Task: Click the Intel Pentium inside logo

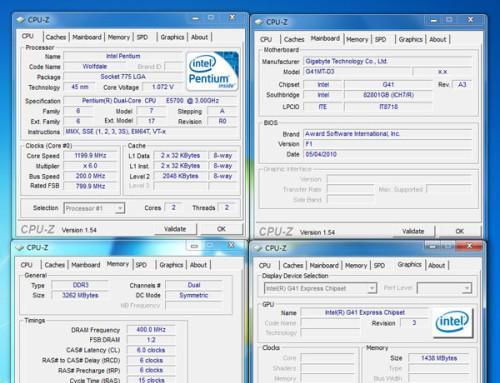Action: 212,71
